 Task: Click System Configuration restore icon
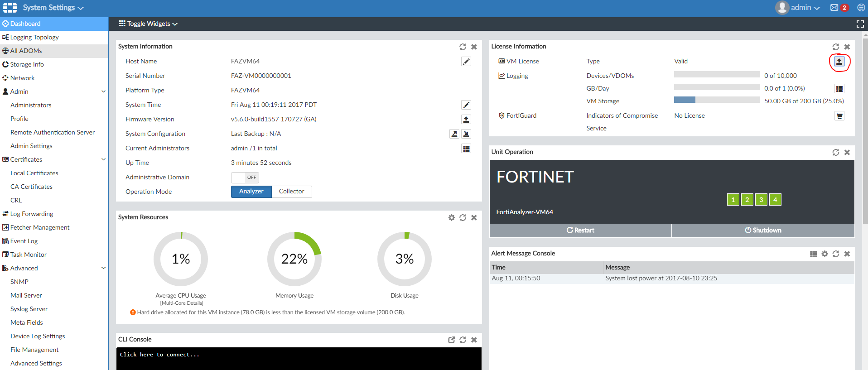(466, 134)
